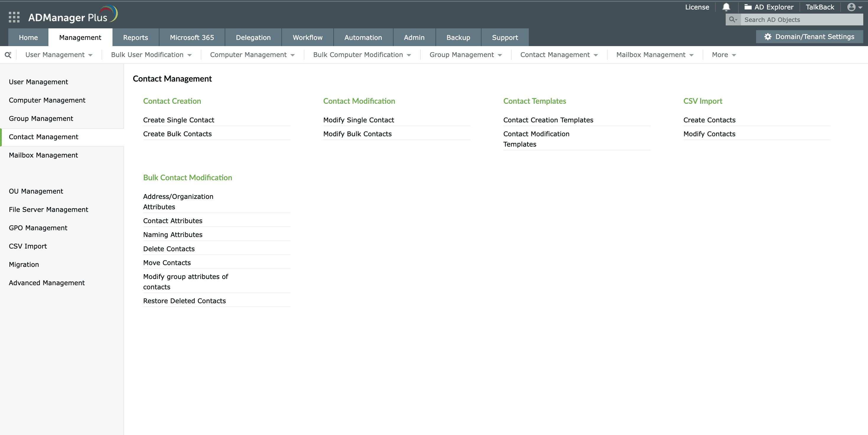
Task: Open the More dropdown menu
Action: tap(724, 55)
